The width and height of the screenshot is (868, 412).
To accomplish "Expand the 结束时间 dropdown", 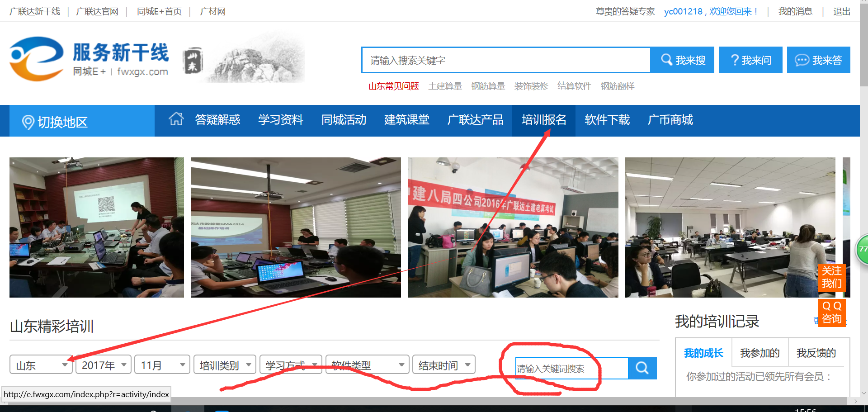I will tap(444, 365).
